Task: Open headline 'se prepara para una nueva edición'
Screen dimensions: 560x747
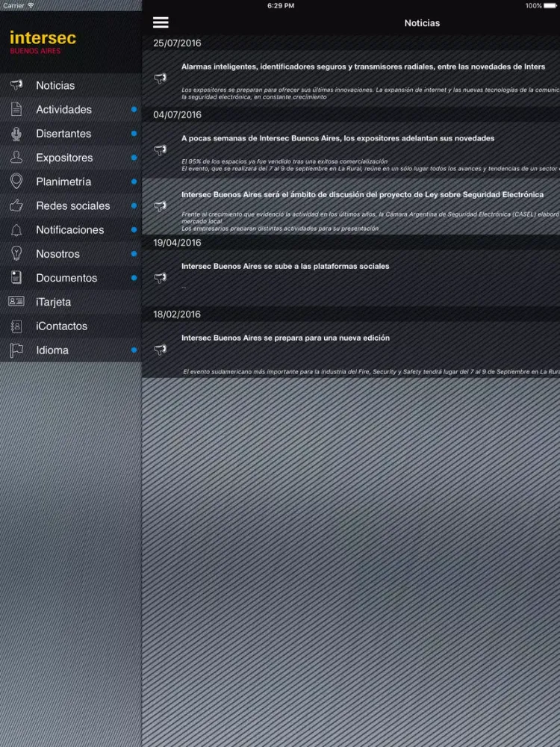Action: tap(285, 338)
